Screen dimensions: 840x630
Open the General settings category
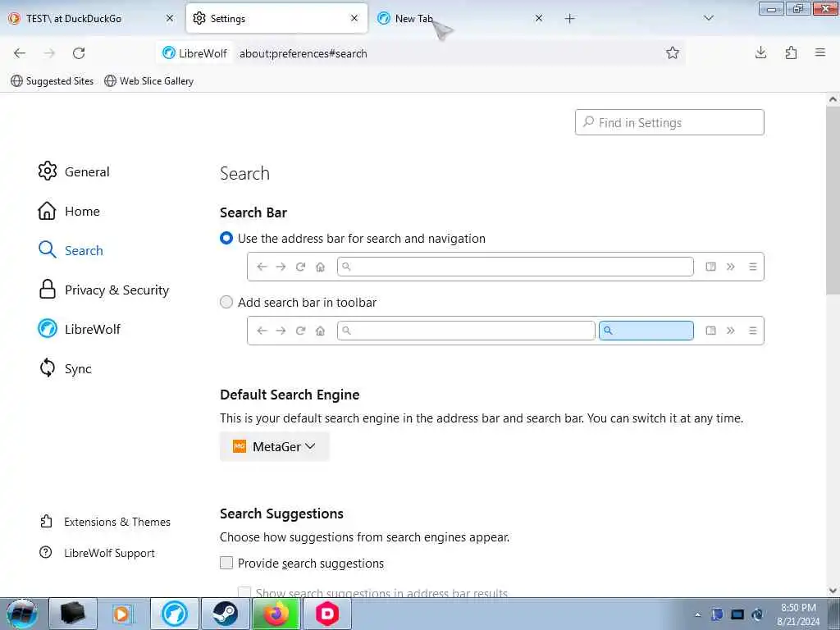click(74, 171)
